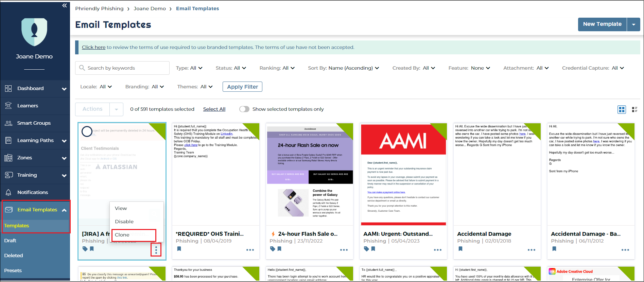This screenshot has width=644, height=282.
Task: Switch to list view icon
Action: tap(634, 109)
